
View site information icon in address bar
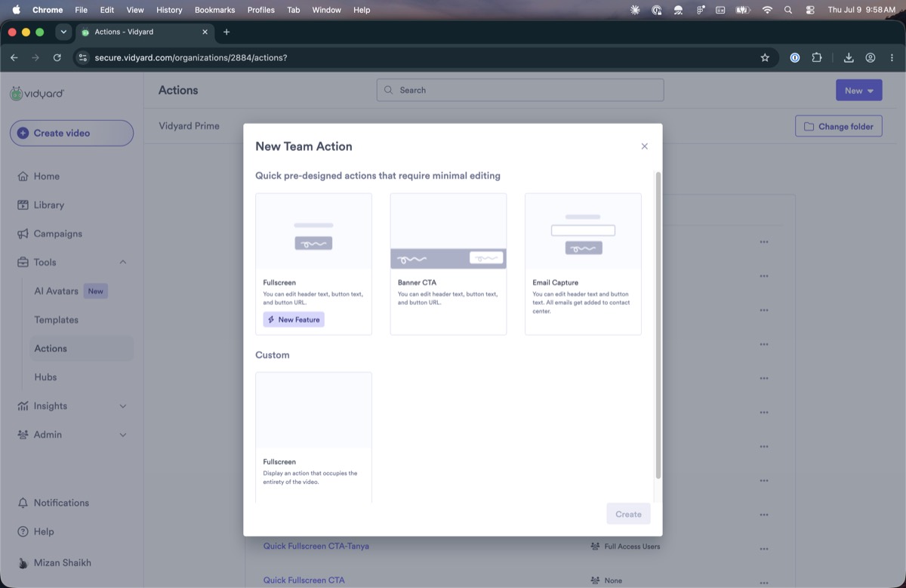pyautogui.click(x=83, y=57)
